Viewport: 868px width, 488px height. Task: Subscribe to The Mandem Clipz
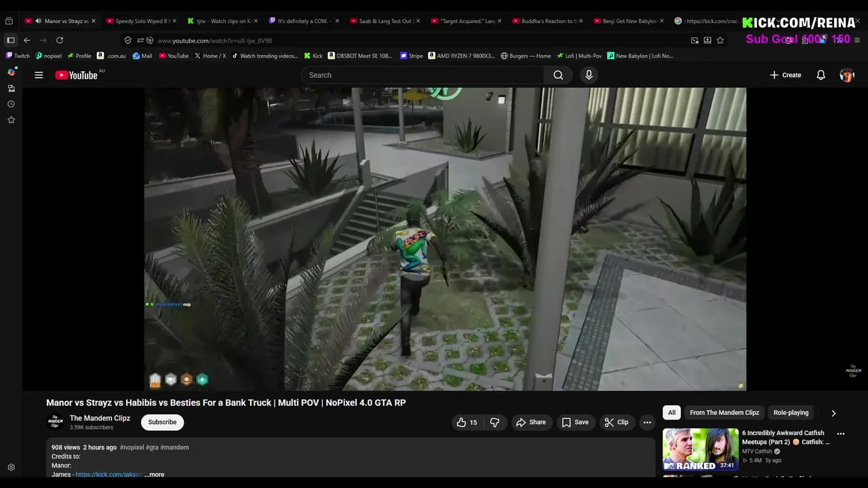pos(162,422)
